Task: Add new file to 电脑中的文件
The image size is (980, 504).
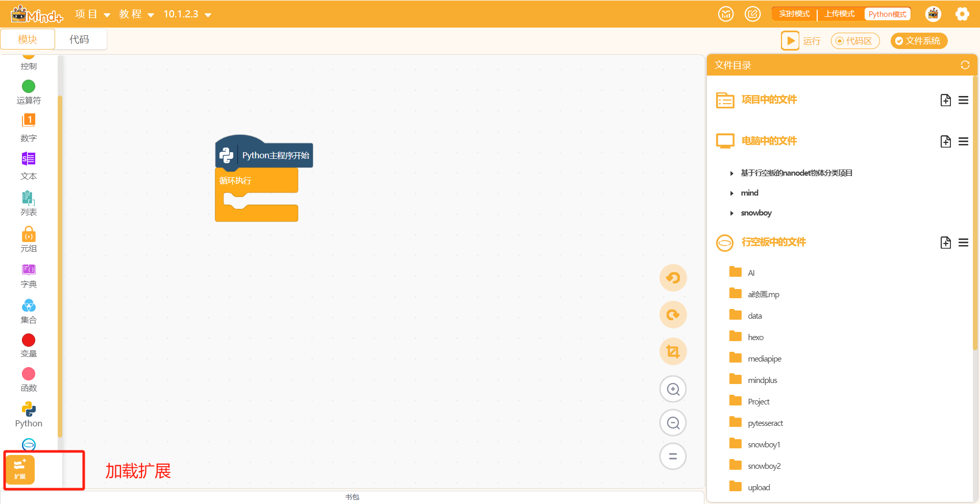Action: (x=946, y=141)
